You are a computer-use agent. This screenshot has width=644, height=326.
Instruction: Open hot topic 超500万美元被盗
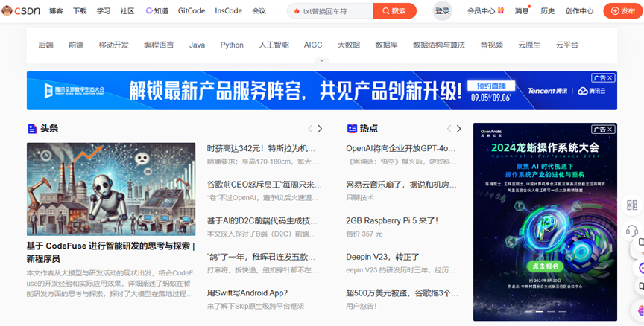[x=402, y=293]
